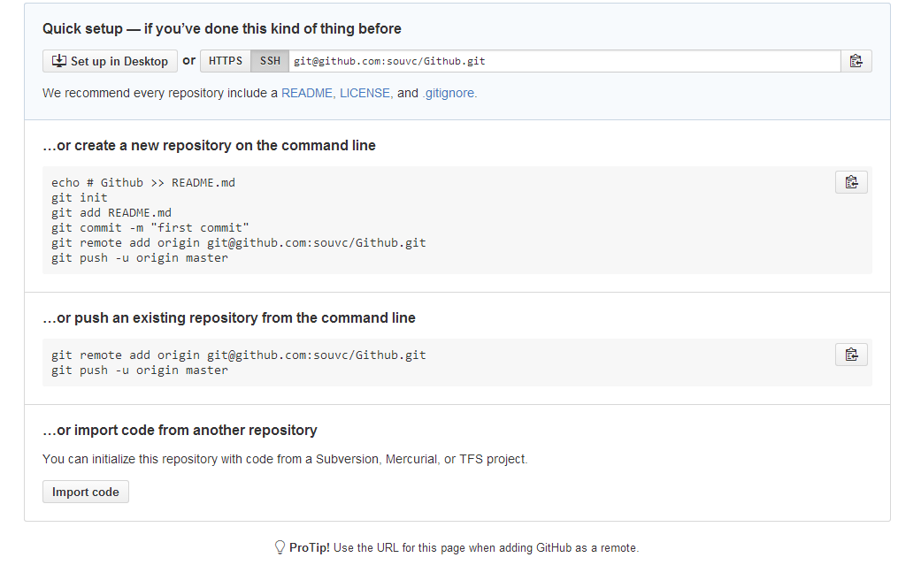898x588 pixels.
Task: Click the 'Quick setup' heading text
Action: (82, 28)
